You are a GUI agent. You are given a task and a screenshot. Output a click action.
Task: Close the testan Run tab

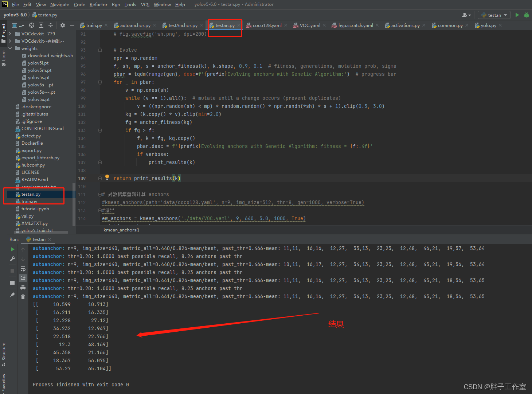coord(50,239)
